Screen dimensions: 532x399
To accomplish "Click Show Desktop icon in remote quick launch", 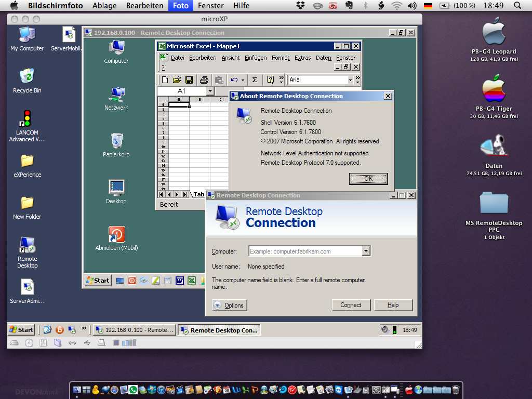I will click(120, 281).
